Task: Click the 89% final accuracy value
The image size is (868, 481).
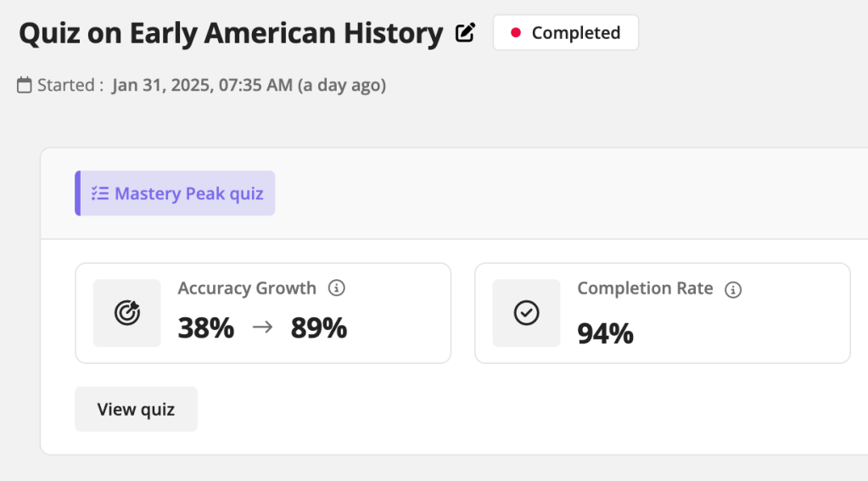Action: [x=319, y=327]
